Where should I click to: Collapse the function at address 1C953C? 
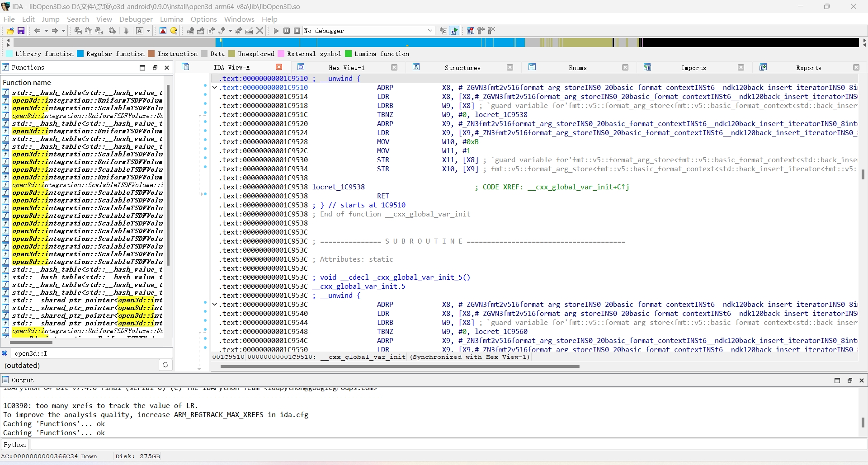pos(215,305)
